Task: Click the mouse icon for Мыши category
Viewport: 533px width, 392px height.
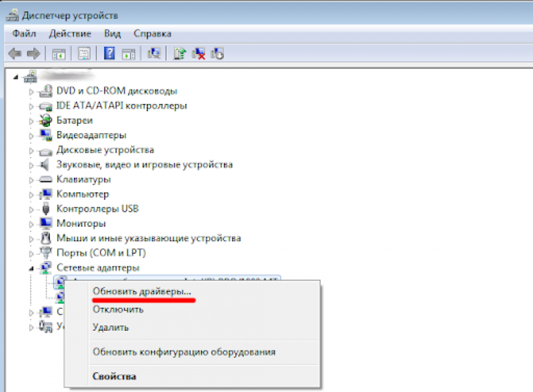Action: [45, 238]
